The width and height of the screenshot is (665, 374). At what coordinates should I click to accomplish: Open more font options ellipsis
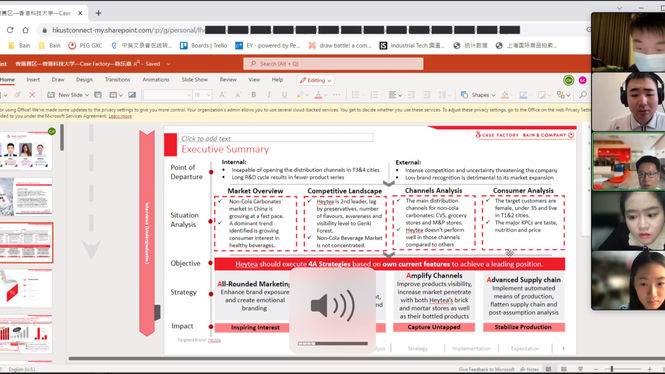click(x=337, y=95)
